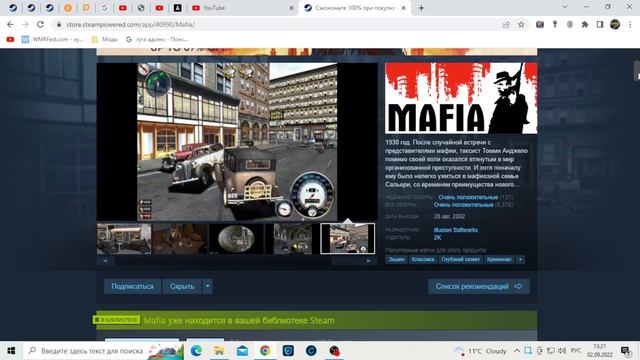Open a new browser tab
Image resolution: width=640 pixels, height=360 pixels.
421,8
